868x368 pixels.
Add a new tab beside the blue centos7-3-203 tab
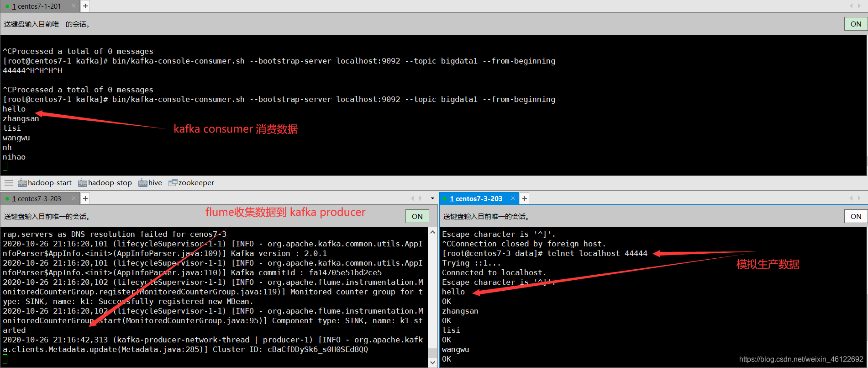point(525,199)
